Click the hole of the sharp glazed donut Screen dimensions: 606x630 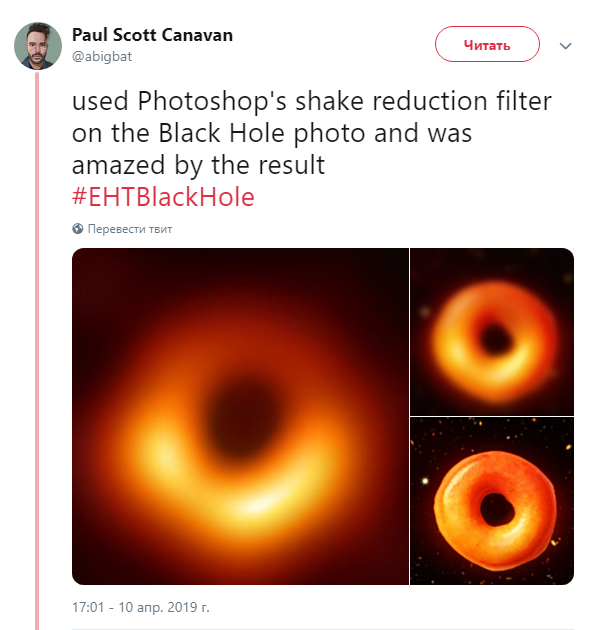point(497,509)
